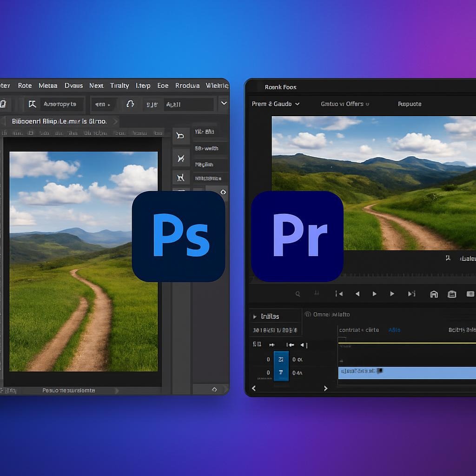Open the 'Next' menu in Photoshop
The image size is (476, 476).
[96, 86]
